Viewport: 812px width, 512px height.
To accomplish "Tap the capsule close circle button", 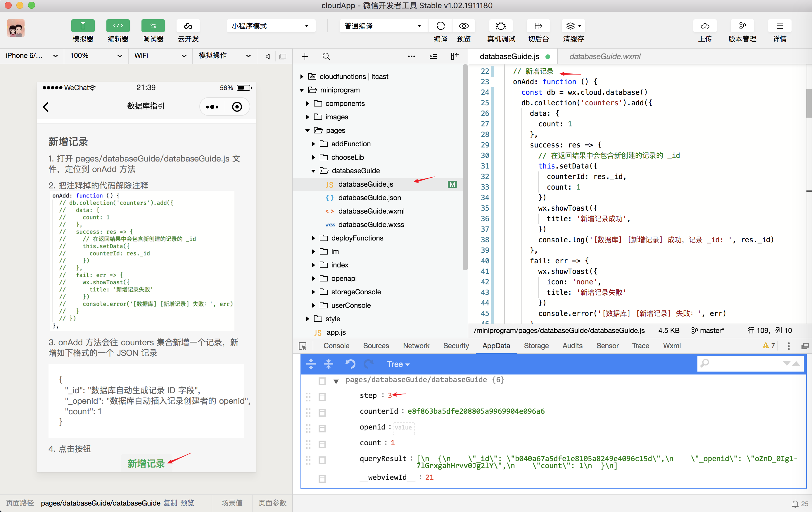I will pos(237,107).
